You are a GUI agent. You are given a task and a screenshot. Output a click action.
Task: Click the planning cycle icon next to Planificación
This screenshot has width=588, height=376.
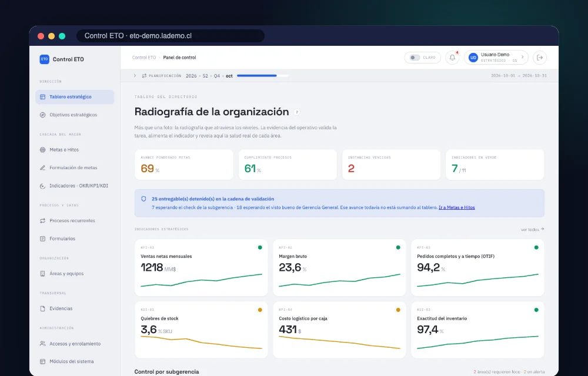point(144,76)
